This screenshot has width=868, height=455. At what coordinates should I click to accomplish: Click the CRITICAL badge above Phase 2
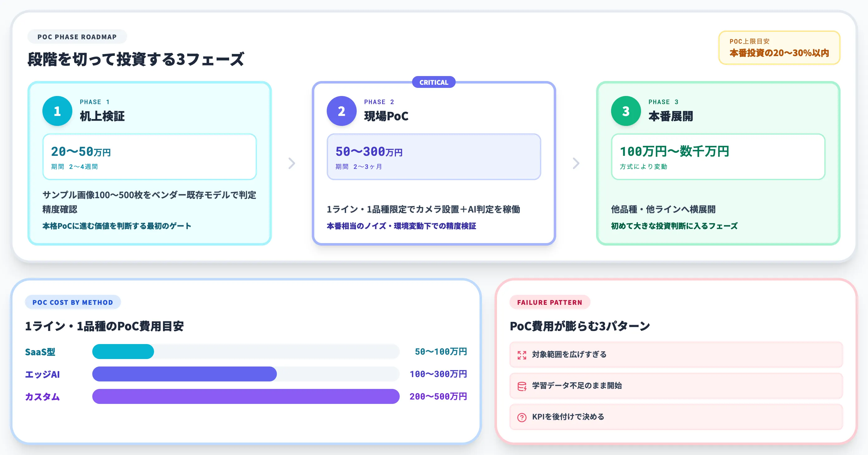434,82
